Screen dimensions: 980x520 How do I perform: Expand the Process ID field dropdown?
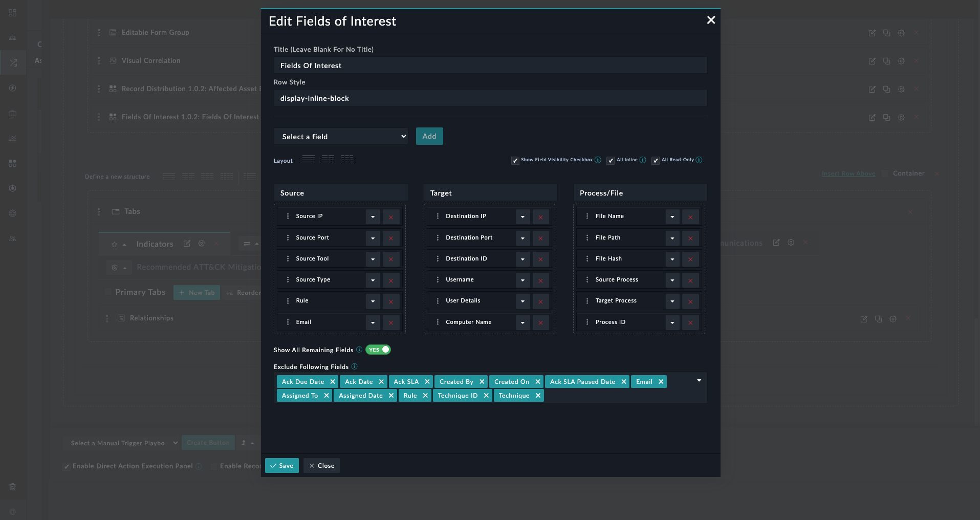point(672,322)
